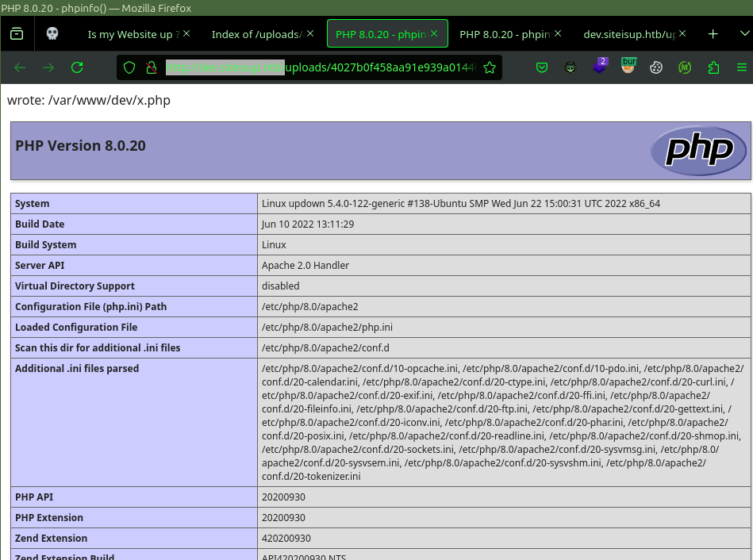Click the 'System' row label
This screenshot has width=753, height=560.
point(33,204)
